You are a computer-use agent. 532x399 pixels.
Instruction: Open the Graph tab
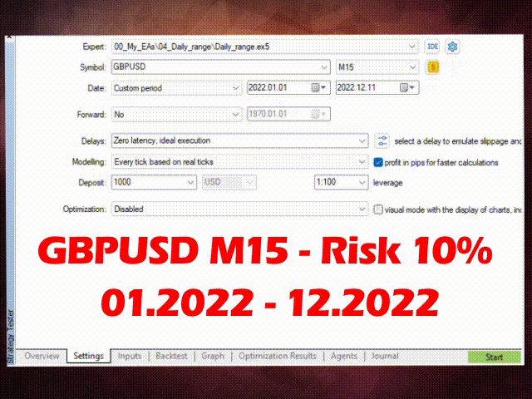click(213, 356)
